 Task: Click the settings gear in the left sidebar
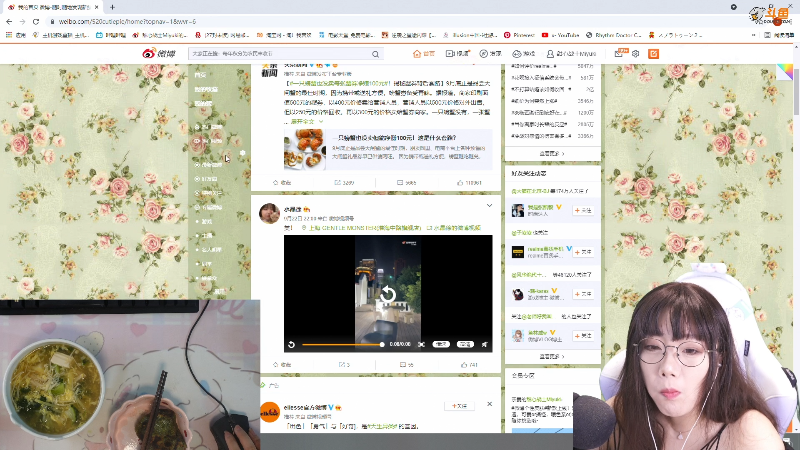tap(242, 153)
